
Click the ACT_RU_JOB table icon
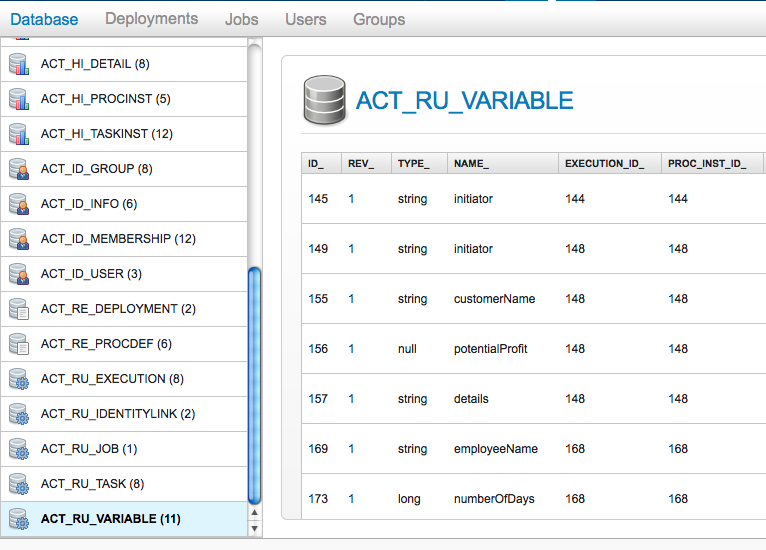point(19,450)
